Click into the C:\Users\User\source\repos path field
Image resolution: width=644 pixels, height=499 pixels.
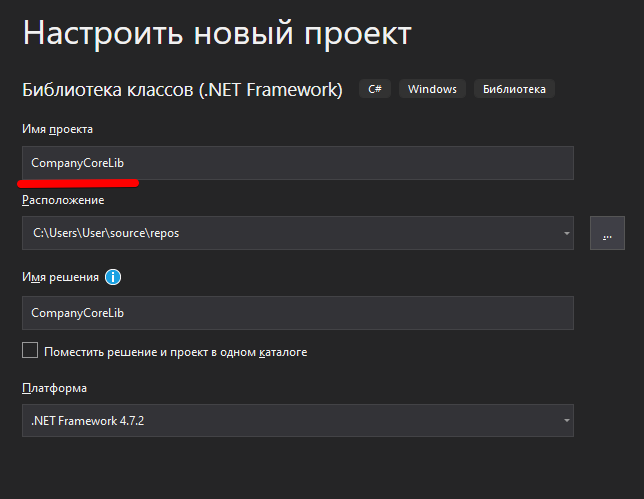[290, 234]
